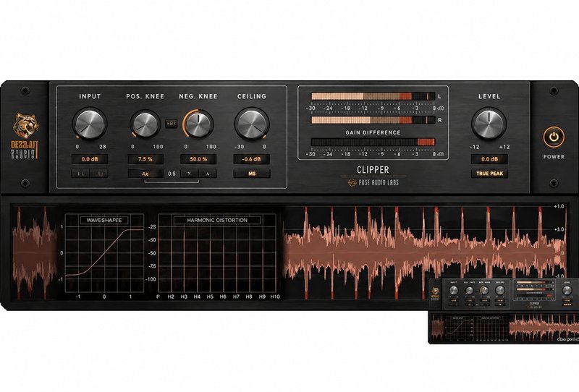Toggle the left button under Neg. Knee
Image resolution: width=579 pixels, height=392 pixels.
coord(190,174)
